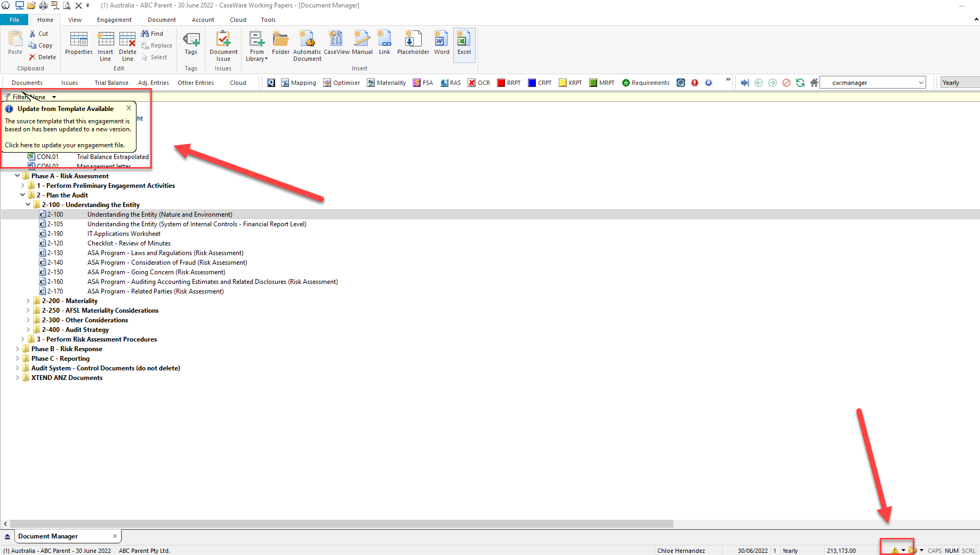
Task: Open the Tags tool
Action: (191, 43)
